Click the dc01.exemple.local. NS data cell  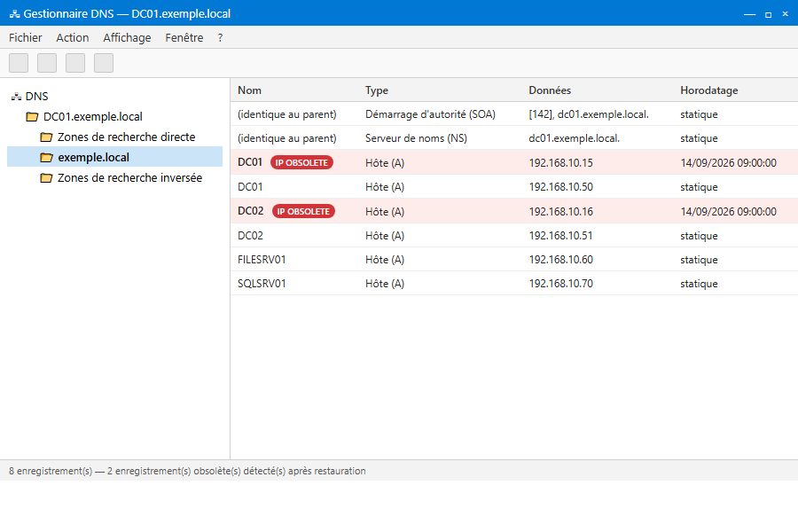click(574, 138)
